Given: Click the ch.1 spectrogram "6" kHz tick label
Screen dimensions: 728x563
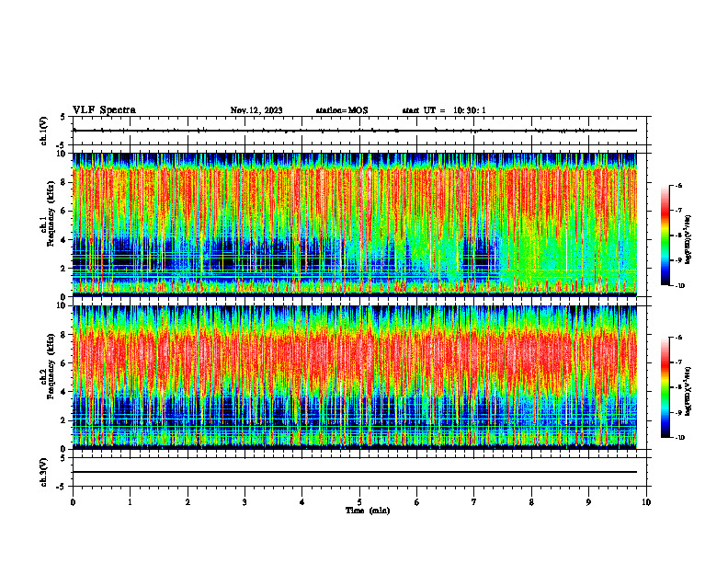Looking at the screenshot, I should (64, 211).
